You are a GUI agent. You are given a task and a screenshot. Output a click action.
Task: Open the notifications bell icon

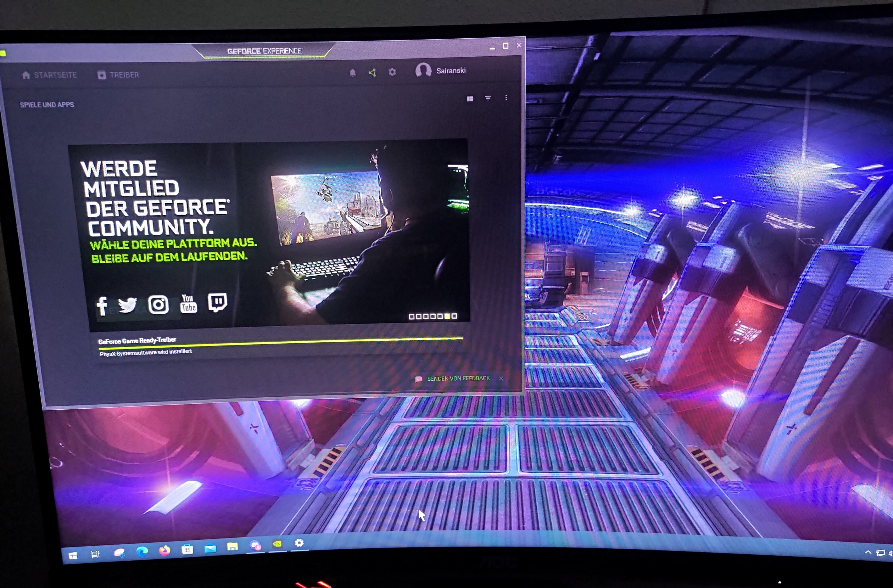coord(352,72)
